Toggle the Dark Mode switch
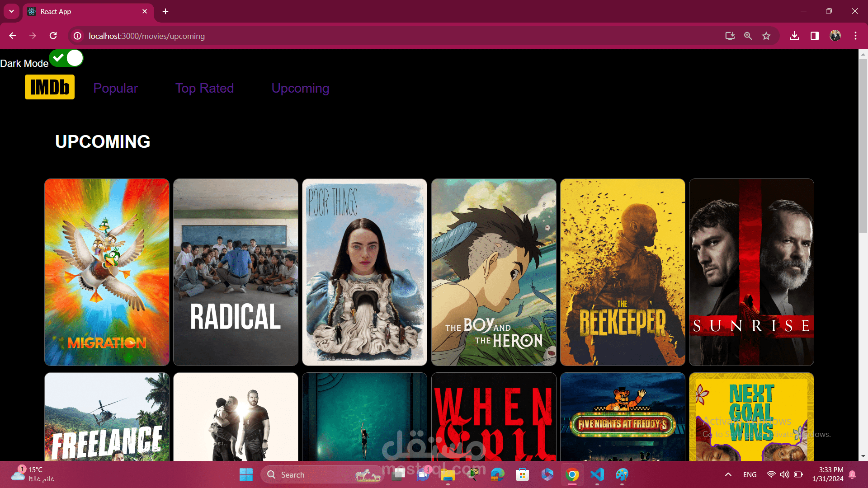Viewport: 868px width, 488px height. pyautogui.click(x=66, y=58)
